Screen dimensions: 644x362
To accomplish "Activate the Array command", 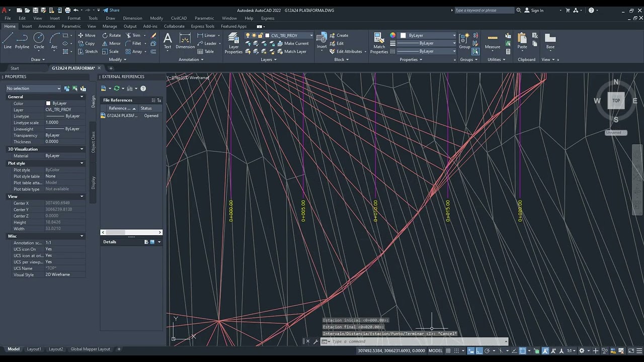I will (134, 51).
